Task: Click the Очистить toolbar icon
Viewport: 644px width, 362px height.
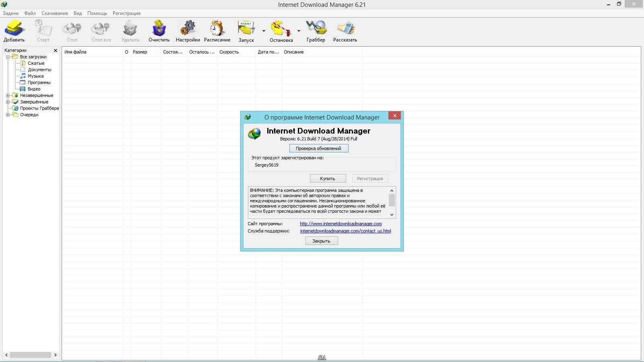Action: (159, 28)
